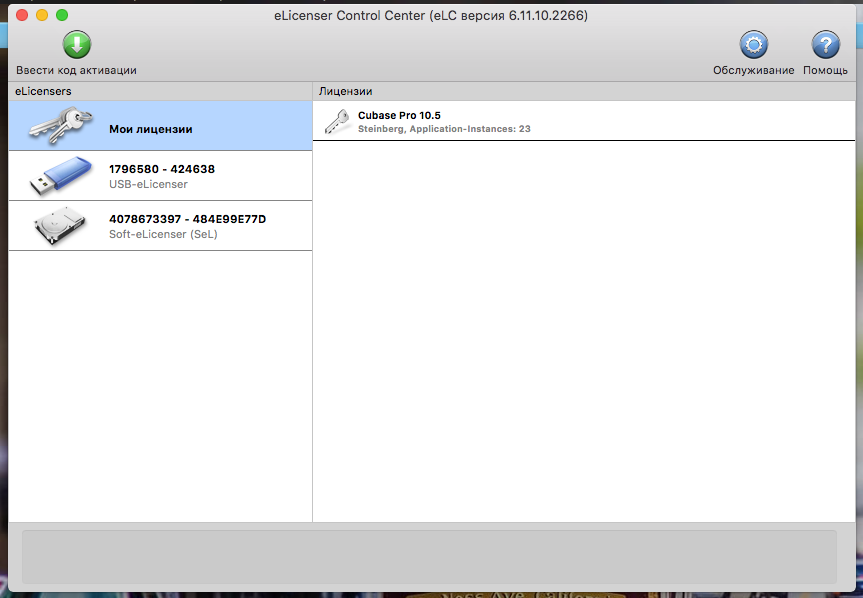Select the keys icon for Мои лицензии
Image resolution: width=863 pixels, height=598 pixels.
coord(61,126)
